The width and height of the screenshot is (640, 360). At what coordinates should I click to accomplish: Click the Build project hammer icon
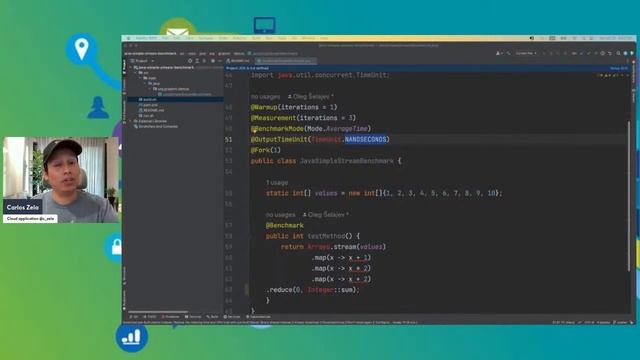[509, 53]
